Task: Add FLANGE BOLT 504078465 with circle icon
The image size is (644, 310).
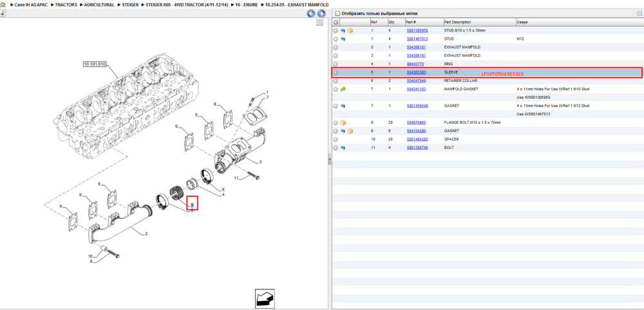Action: 336,122
